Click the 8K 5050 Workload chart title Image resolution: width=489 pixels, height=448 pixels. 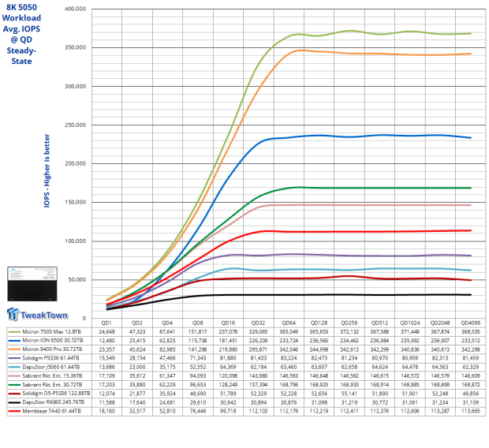21,34
